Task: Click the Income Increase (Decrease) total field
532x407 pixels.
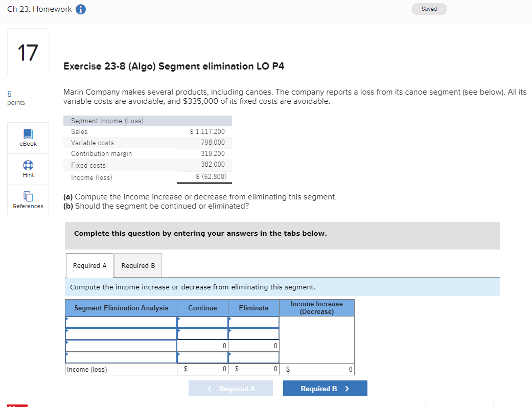Action: pos(317,369)
